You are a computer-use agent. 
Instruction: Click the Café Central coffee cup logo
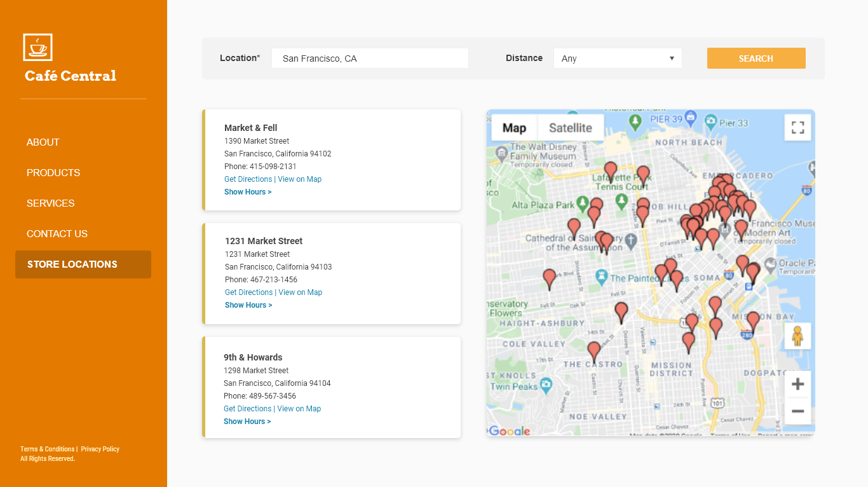37,46
